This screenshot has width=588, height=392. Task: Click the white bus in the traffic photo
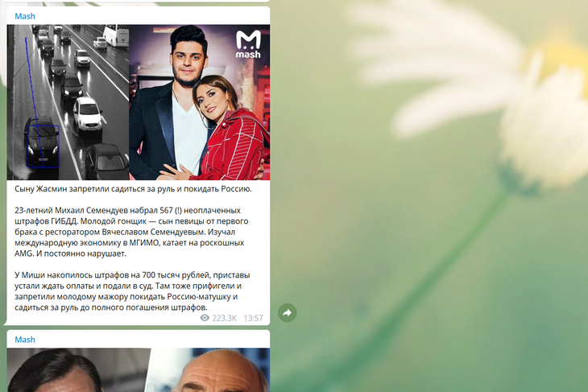click(116, 35)
